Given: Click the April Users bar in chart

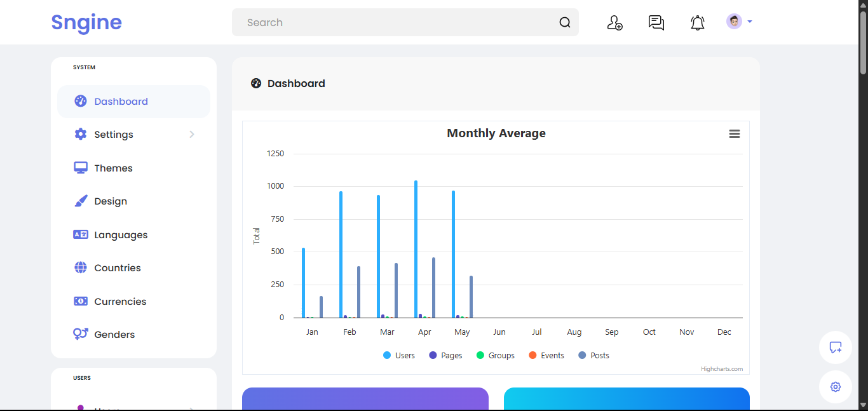Looking at the screenshot, I should pos(416,249).
